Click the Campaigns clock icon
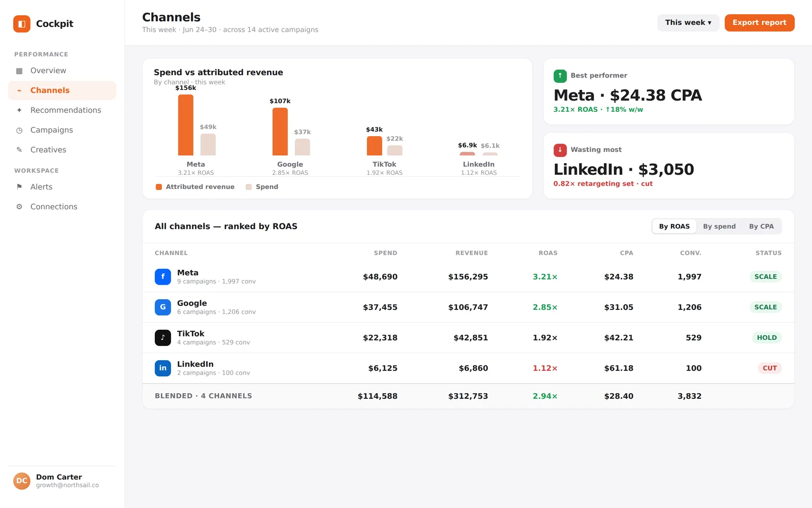 pyautogui.click(x=19, y=130)
